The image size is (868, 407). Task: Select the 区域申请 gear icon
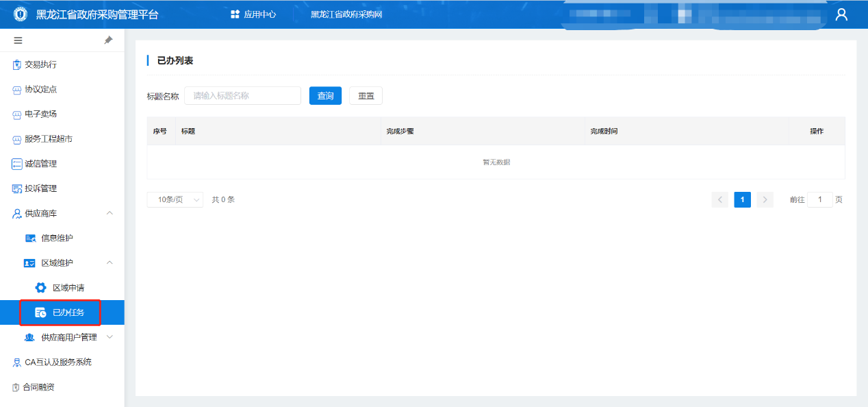coord(40,288)
